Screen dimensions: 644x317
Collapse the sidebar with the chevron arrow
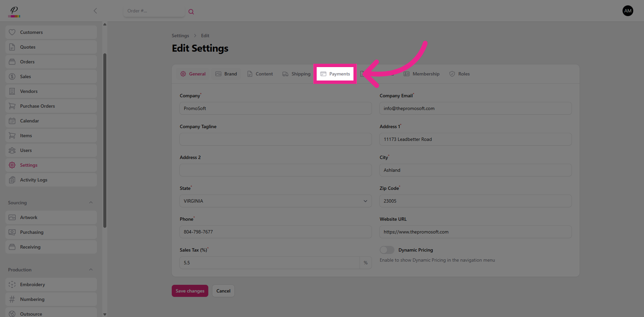coord(95,11)
